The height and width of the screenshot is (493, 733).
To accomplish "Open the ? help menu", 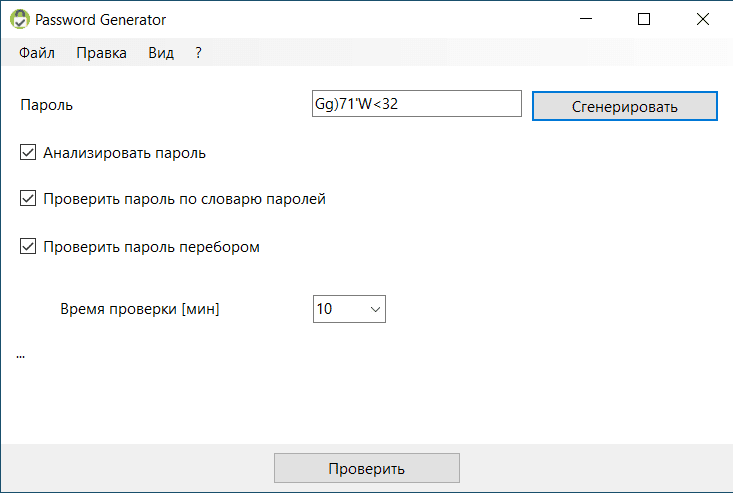I will pyautogui.click(x=199, y=53).
